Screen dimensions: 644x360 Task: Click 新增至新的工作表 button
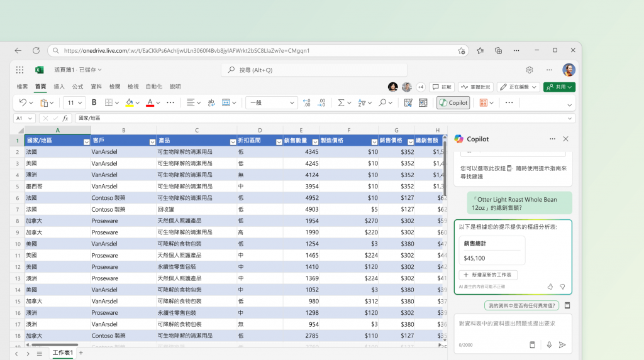(x=488, y=275)
